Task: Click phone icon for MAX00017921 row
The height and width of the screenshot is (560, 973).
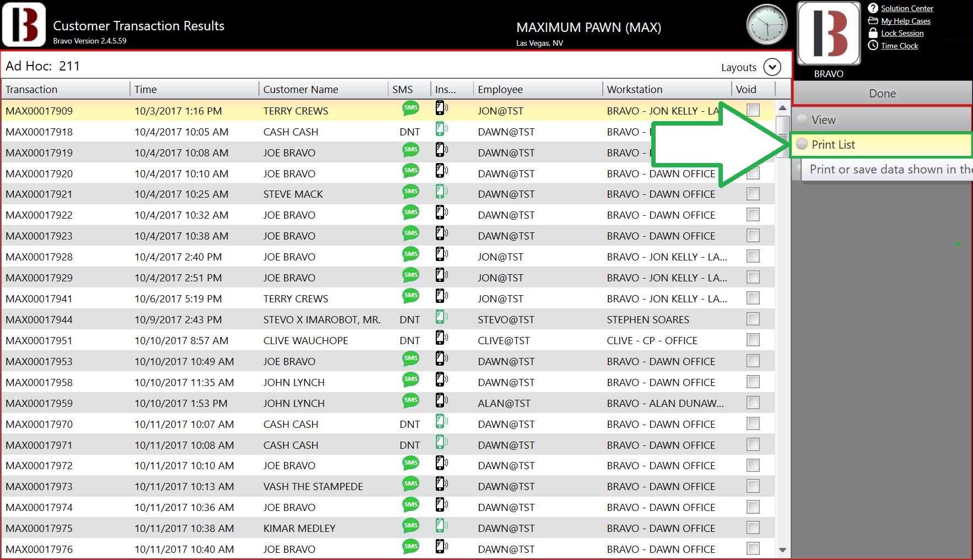Action: 441,192
